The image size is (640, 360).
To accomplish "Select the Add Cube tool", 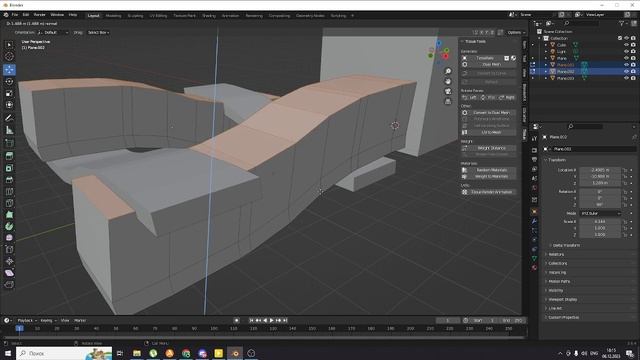I will coord(9,143).
